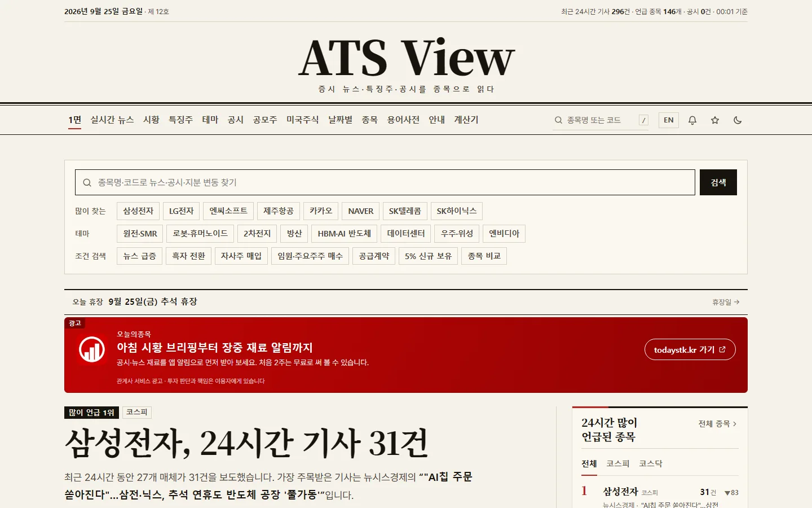Choose the HBM·AI 반도체 theme chip

[x=345, y=234]
